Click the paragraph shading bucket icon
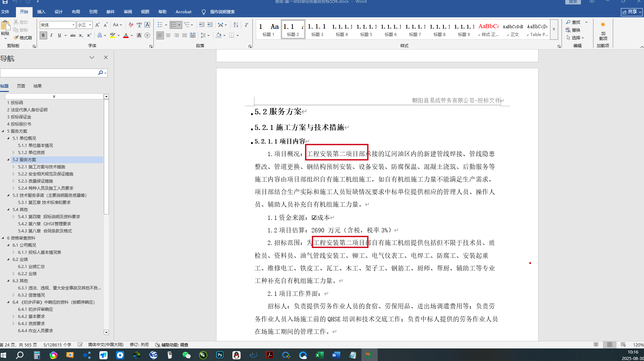 point(219,35)
